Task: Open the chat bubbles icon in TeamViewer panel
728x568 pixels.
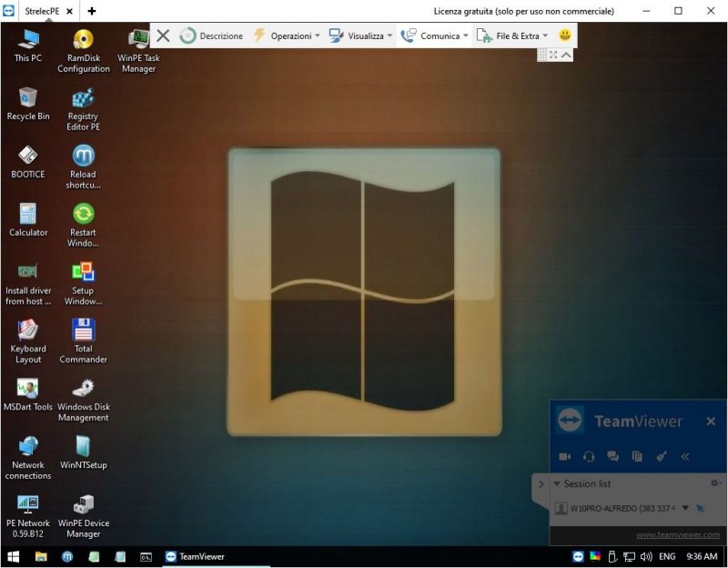Action: [613, 456]
